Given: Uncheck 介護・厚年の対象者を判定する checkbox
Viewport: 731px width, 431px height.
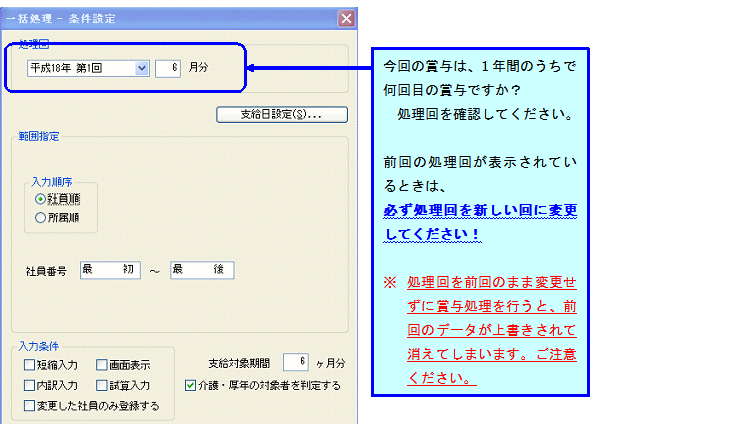Looking at the screenshot, I should pyautogui.click(x=190, y=385).
